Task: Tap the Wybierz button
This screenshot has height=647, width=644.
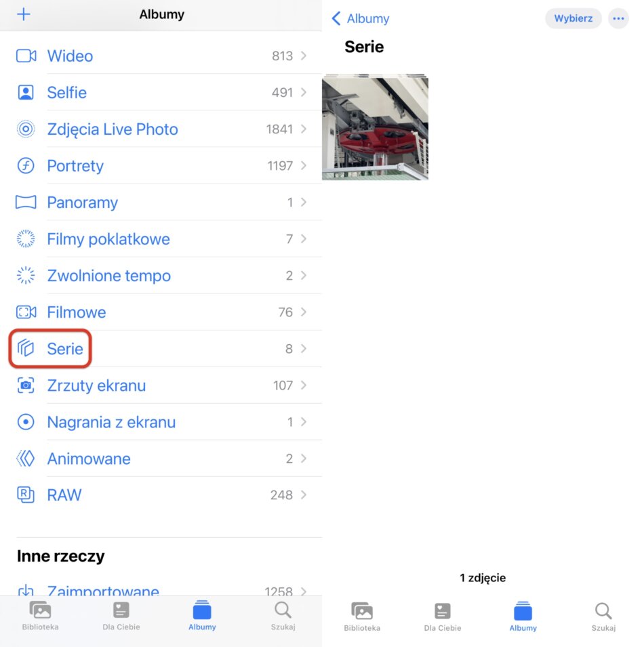Action: [573, 18]
